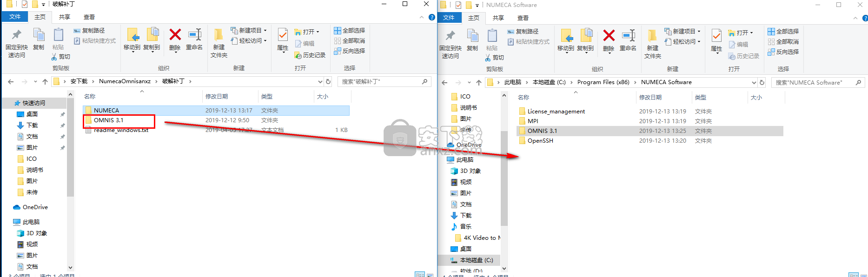
Task: Click 反向选择 in left window ribbon
Action: coord(350,51)
